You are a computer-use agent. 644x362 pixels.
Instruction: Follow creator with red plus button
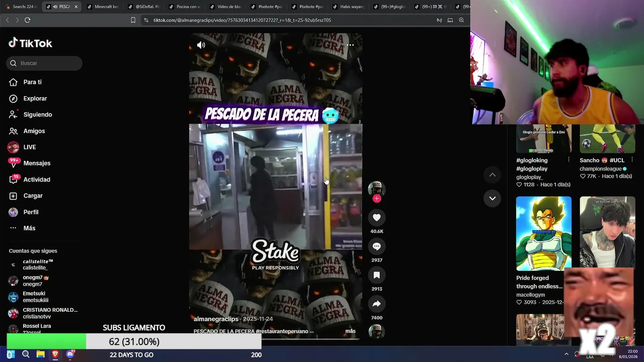click(376, 199)
